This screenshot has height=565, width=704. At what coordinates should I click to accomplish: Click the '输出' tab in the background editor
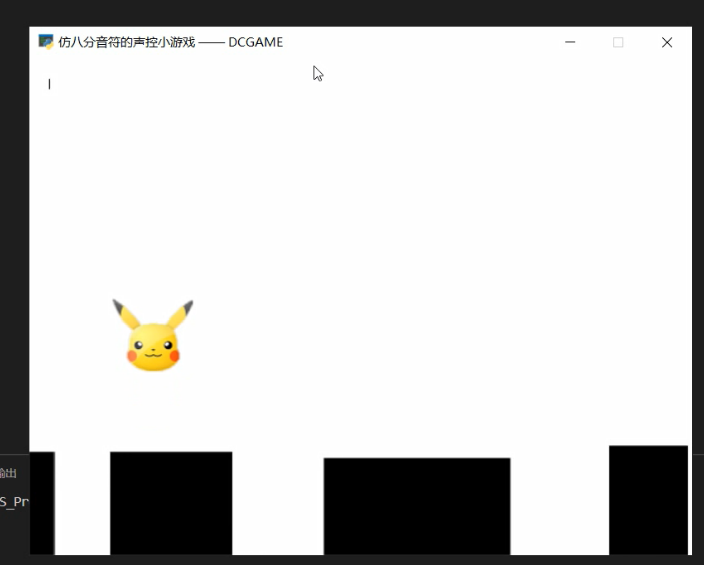click(x=8, y=473)
